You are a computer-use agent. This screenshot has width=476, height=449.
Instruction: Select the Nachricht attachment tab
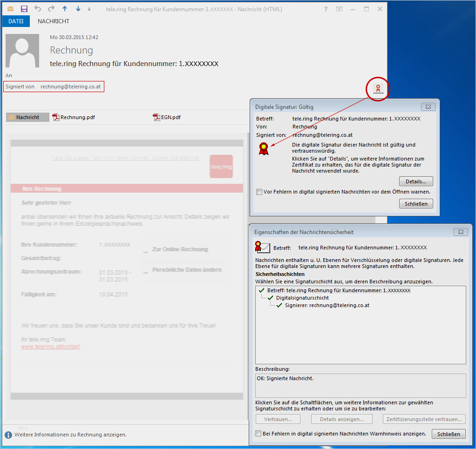coord(27,117)
